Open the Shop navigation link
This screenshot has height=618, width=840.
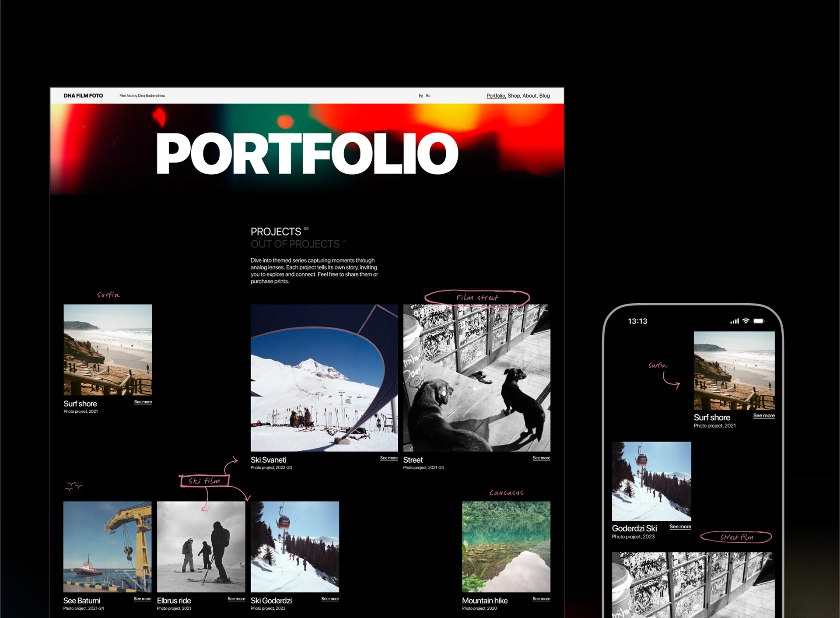(514, 95)
